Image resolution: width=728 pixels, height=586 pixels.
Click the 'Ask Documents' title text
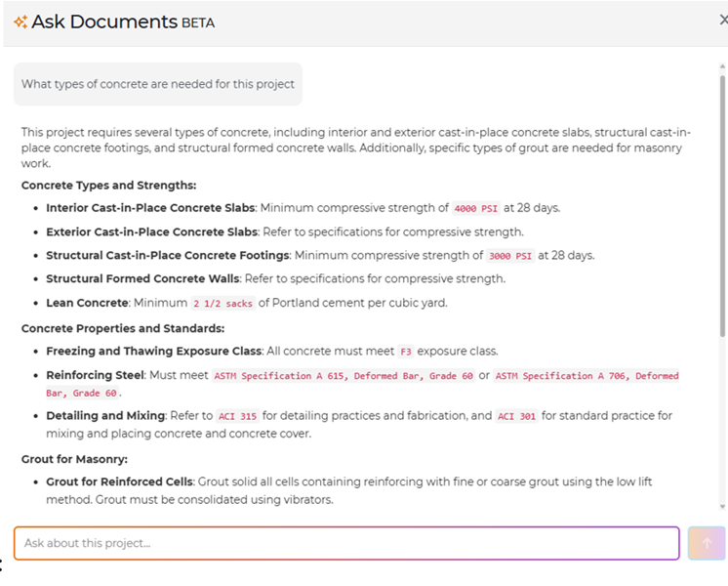click(104, 21)
